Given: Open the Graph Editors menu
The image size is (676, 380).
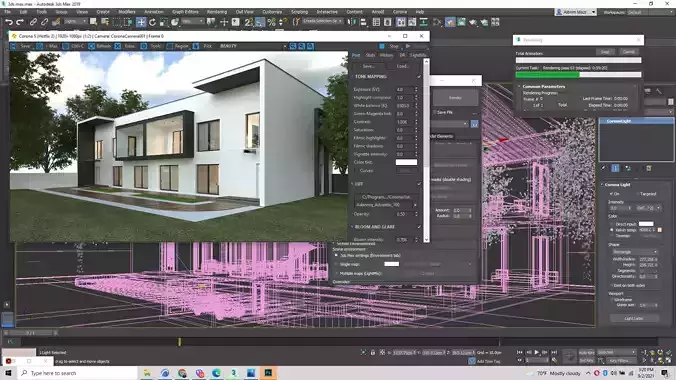Looking at the screenshot, I should click(x=185, y=12).
